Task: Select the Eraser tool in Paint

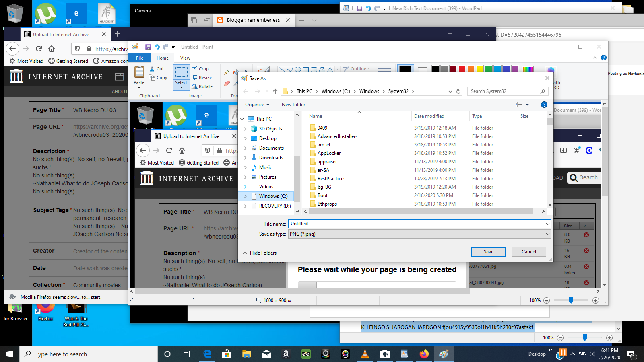Action: click(227, 83)
